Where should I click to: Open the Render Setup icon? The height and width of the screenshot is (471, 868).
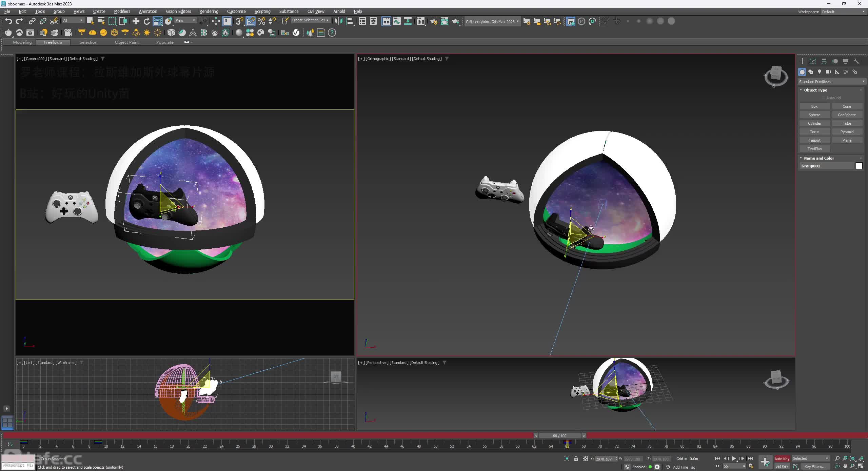(434, 21)
